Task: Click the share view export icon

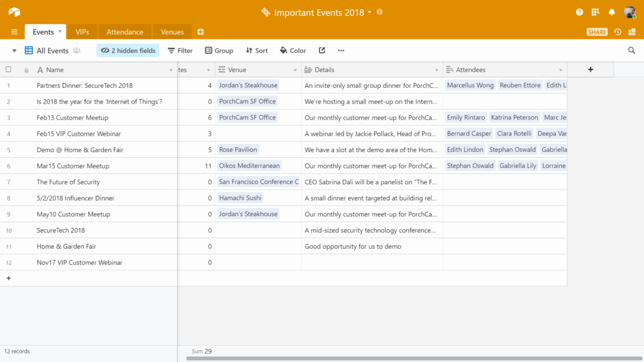Action: pyautogui.click(x=322, y=50)
